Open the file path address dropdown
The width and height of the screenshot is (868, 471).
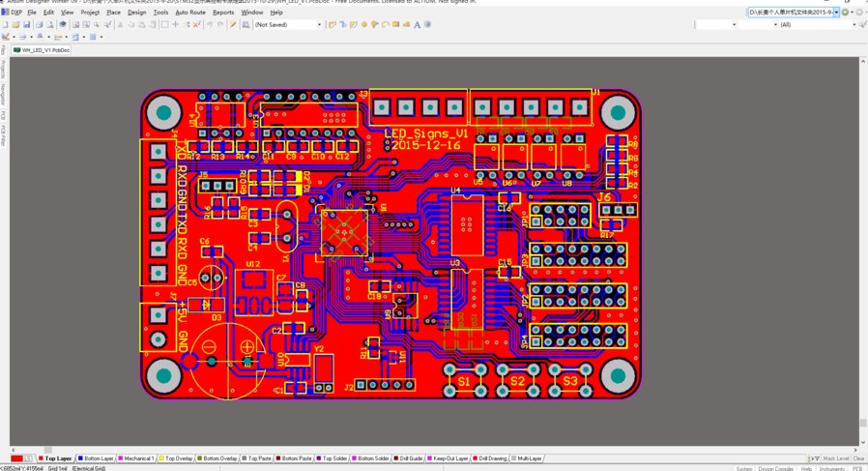(x=836, y=13)
